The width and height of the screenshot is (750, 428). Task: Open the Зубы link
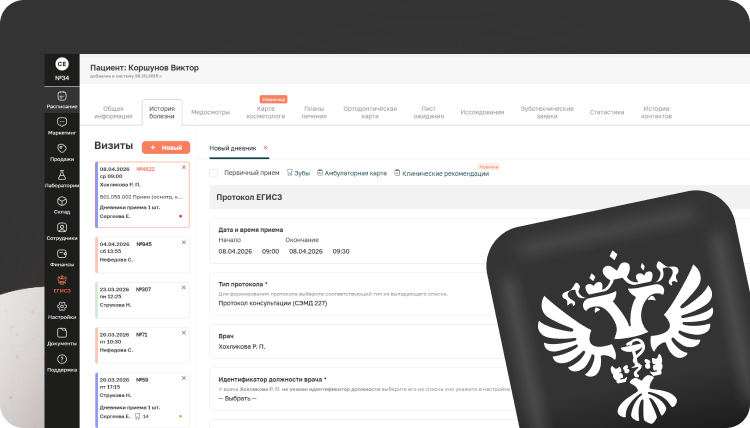tap(298, 173)
